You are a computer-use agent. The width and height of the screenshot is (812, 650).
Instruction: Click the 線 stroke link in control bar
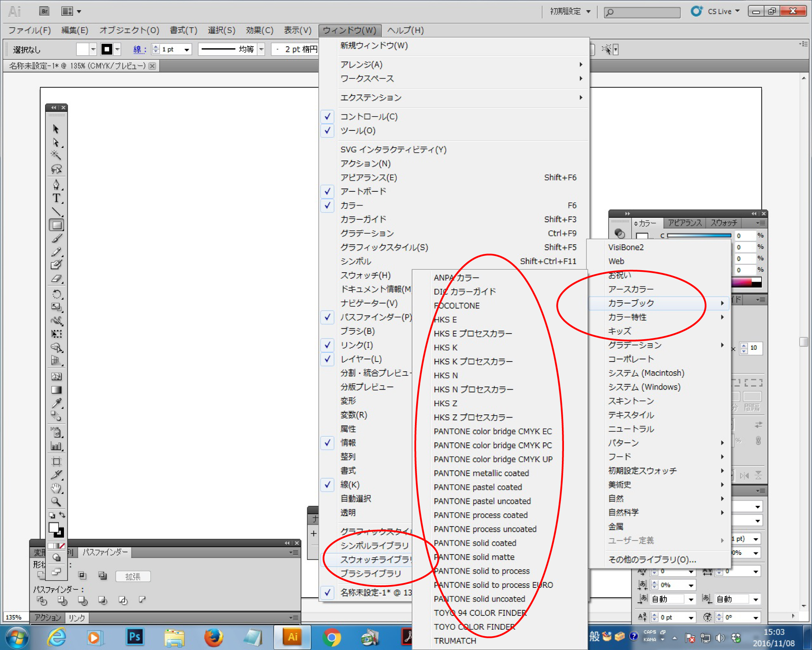[x=139, y=49]
